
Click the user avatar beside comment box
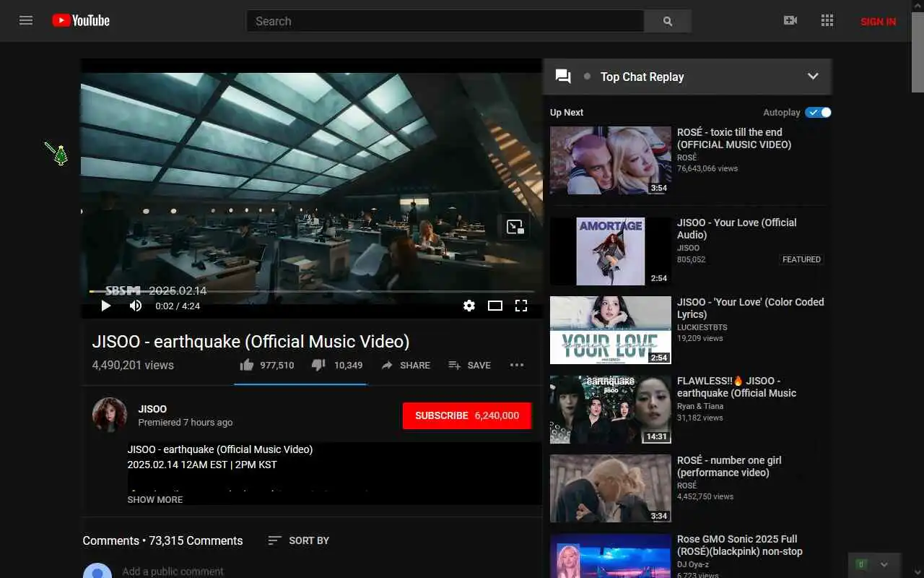[x=97, y=571]
